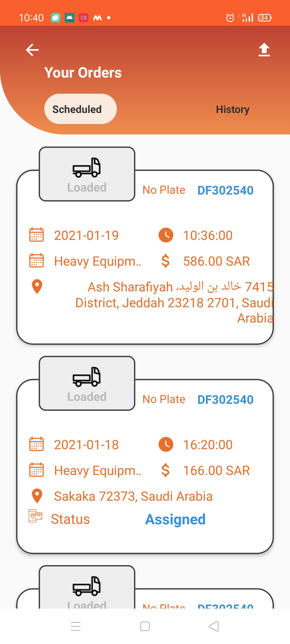Tap location pin on Jeddah order
Viewport: 290px width, 644px height.
coord(37,287)
